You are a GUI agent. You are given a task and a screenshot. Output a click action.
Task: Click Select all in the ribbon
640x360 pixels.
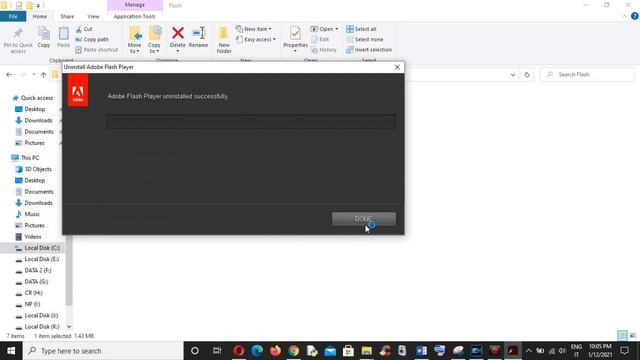point(361,29)
